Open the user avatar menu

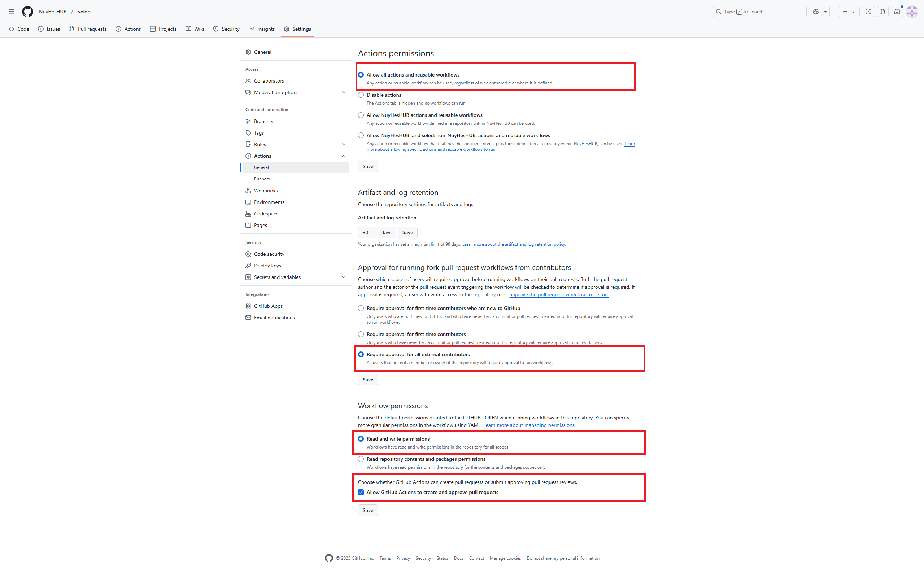(912, 12)
